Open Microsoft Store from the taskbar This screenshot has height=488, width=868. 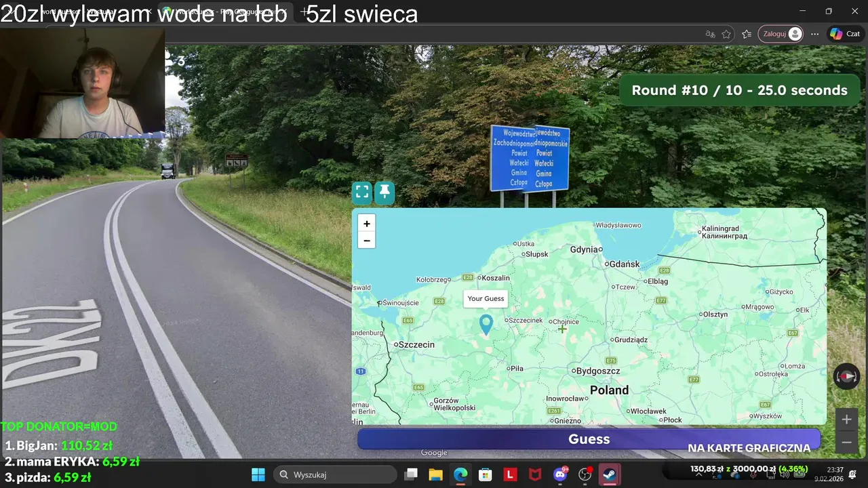point(486,474)
